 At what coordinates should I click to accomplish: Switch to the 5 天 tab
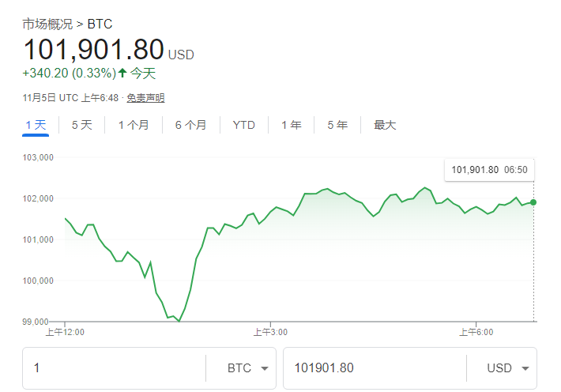[x=81, y=125]
